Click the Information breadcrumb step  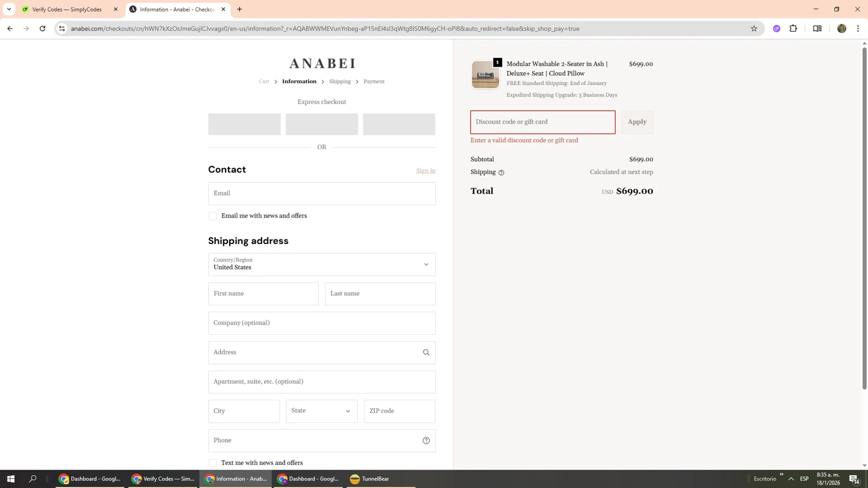pyautogui.click(x=299, y=82)
